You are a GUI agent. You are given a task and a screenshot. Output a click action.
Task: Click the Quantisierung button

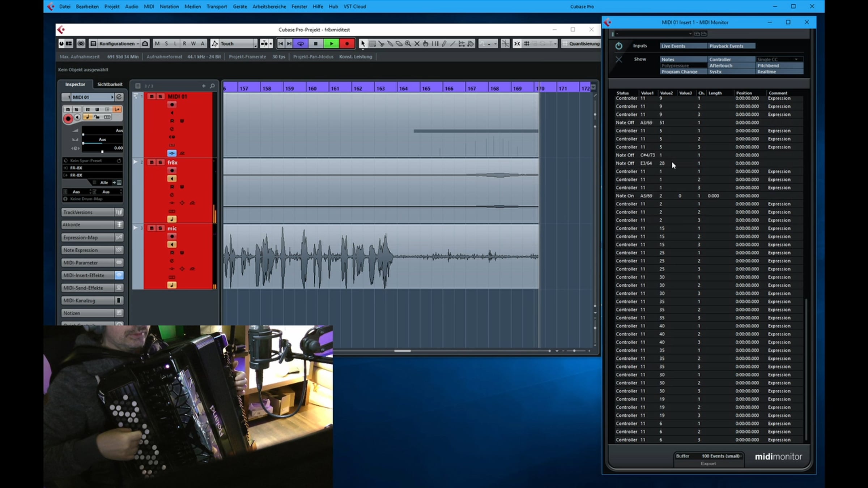coord(580,44)
